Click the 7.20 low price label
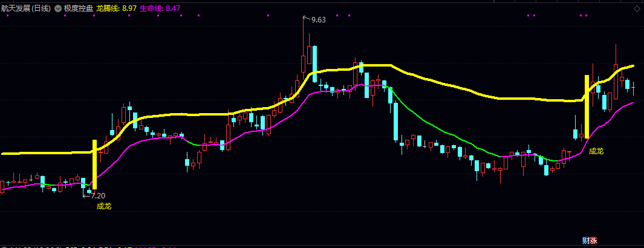The height and width of the screenshot is (248, 644). coord(98,196)
